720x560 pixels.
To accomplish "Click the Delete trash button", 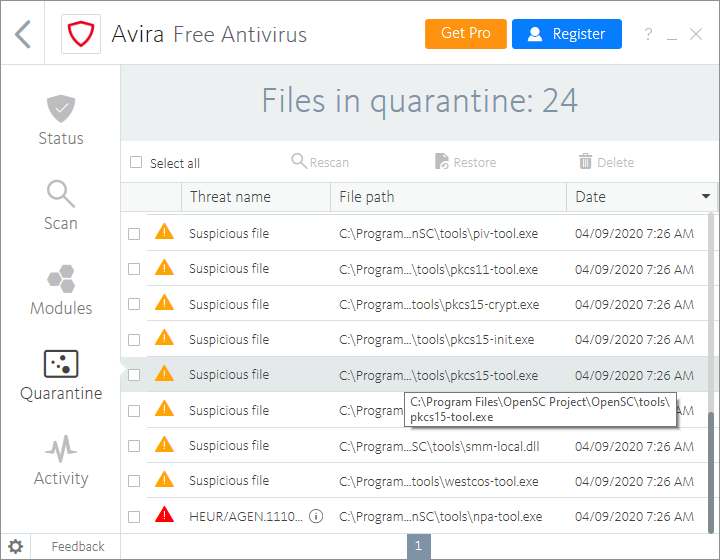I will 606,162.
